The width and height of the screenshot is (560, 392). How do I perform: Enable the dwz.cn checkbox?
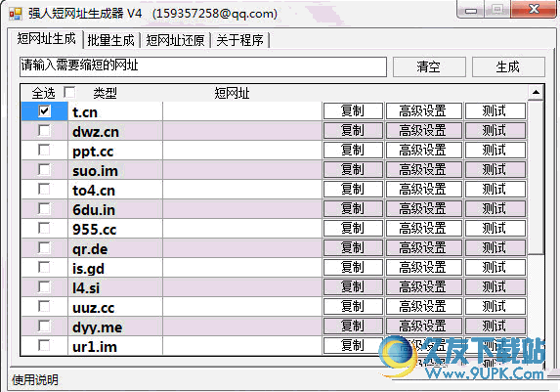pos(44,130)
